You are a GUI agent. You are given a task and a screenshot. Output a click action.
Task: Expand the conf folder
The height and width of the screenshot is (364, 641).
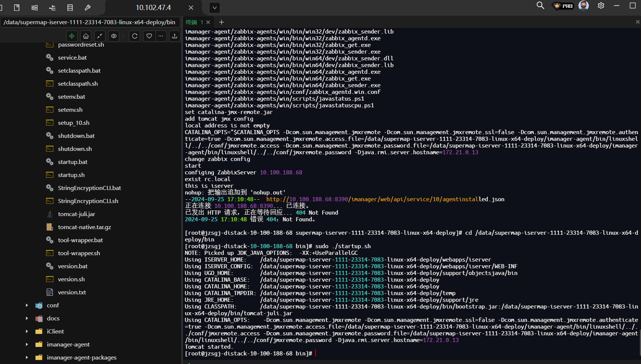coord(27,306)
